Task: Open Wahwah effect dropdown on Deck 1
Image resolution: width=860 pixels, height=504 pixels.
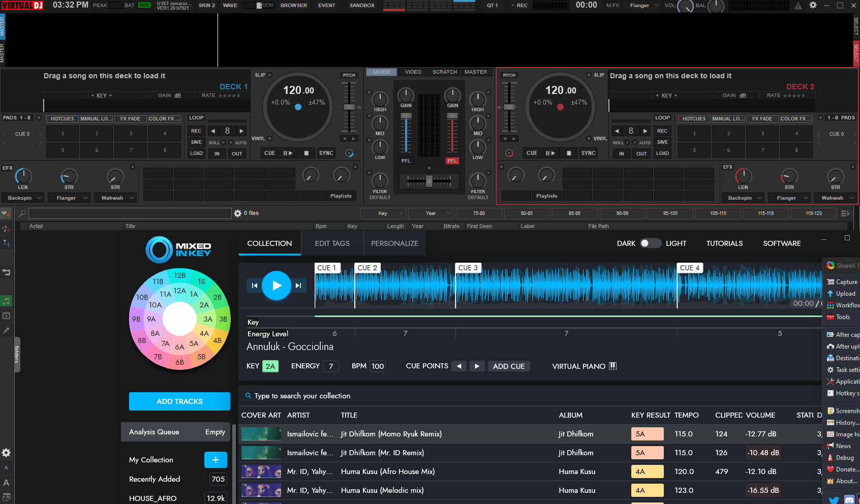Action: coord(115,198)
